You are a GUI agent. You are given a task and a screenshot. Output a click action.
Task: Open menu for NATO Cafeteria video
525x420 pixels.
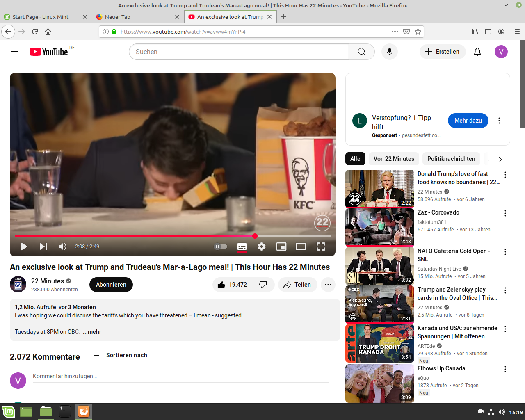click(505, 252)
